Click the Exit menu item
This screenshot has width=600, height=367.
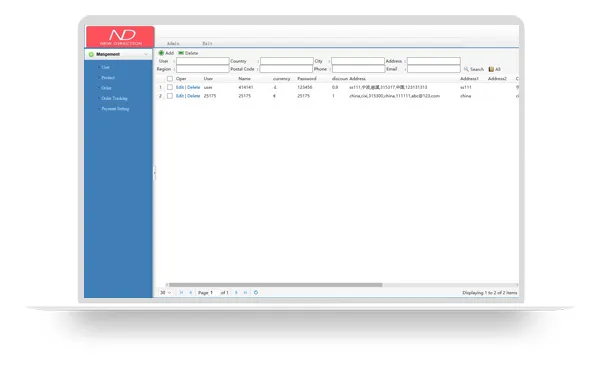[x=207, y=43]
